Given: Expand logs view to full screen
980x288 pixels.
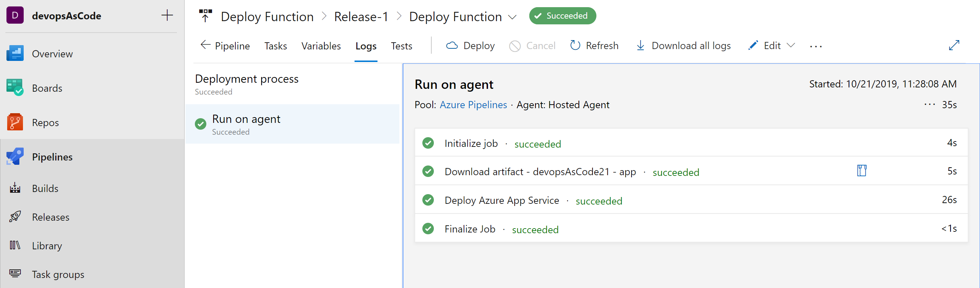Looking at the screenshot, I should pyautogui.click(x=954, y=45).
